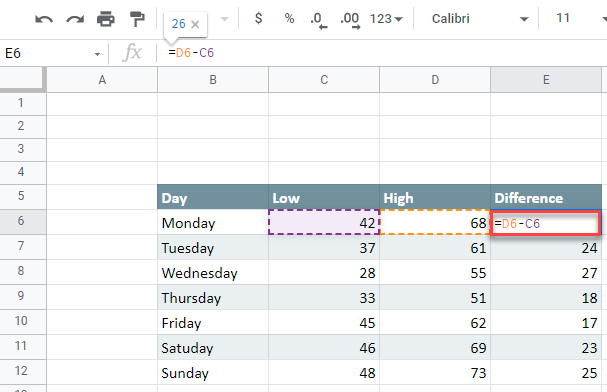The image size is (607, 392).
Task: Click the High header cell
Action: (435, 197)
